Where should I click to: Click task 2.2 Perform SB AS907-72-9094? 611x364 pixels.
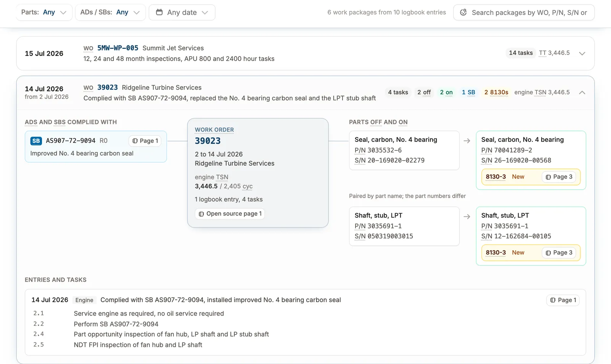[116, 324]
